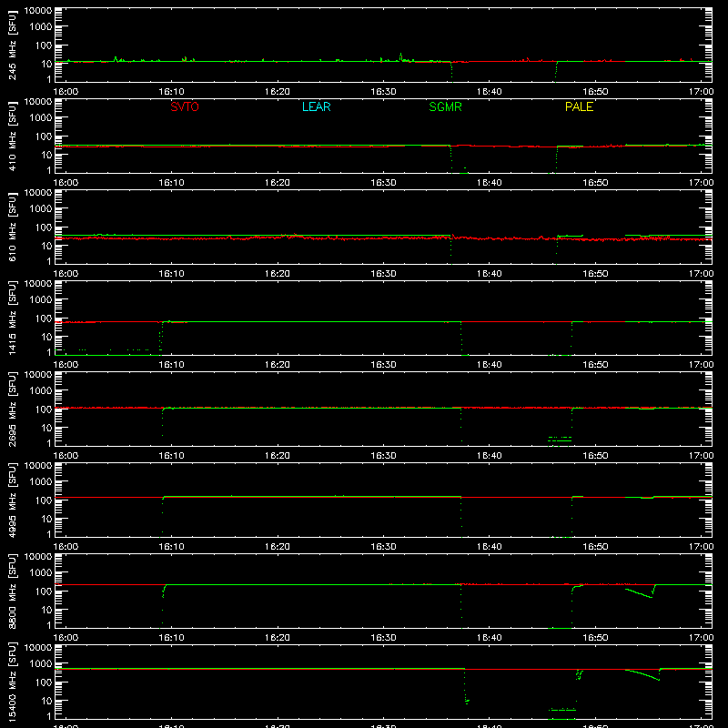728x728 pixels.
Task: Click 16:50 time label under 610 MHz panel
Action: pyautogui.click(x=595, y=274)
